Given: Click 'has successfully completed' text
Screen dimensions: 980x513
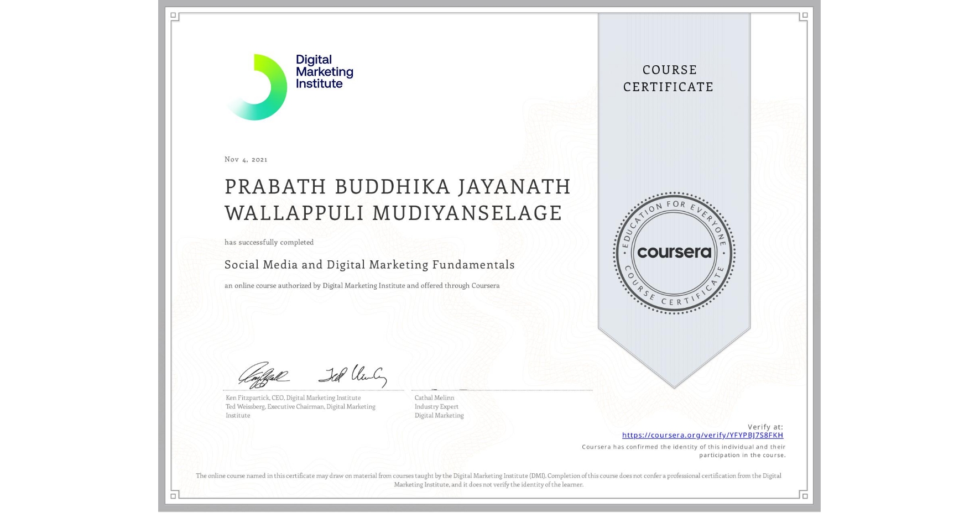Looking at the screenshot, I should (x=269, y=242).
